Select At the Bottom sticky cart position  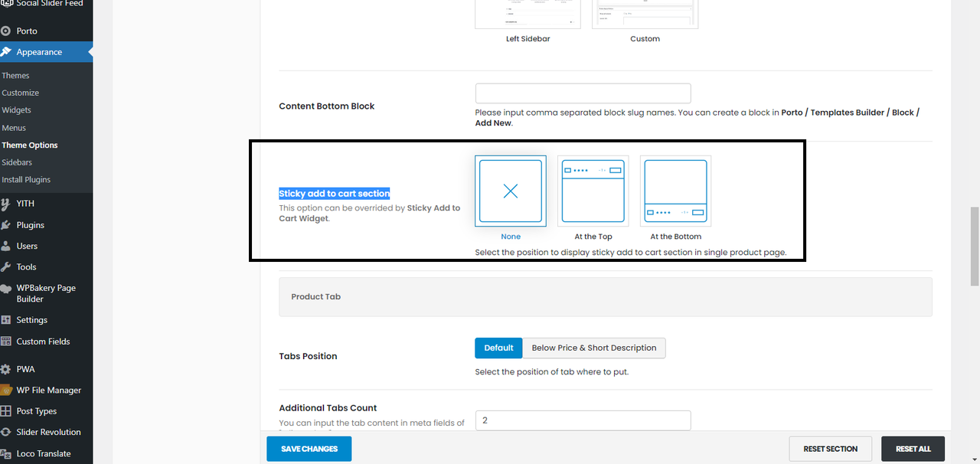pos(676,191)
